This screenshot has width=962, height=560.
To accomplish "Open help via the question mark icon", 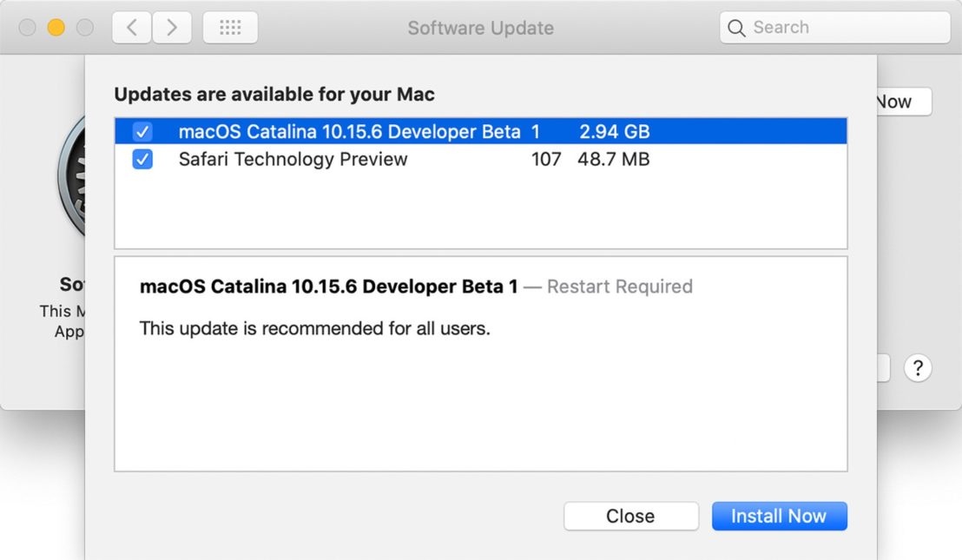I will [918, 368].
